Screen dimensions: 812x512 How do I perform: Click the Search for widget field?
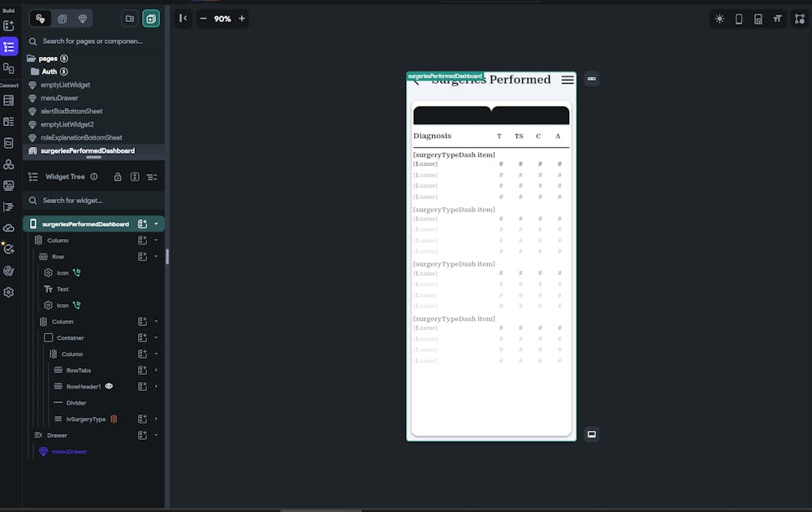point(93,201)
